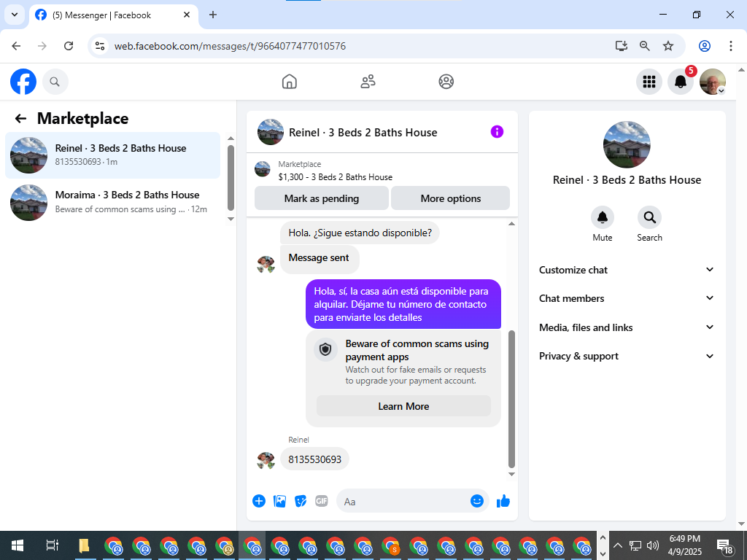This screenshot has width=747, height=560.
Task: Open the Reinel 3 Beds 2 Baths conversation
Action: (113, 155)
